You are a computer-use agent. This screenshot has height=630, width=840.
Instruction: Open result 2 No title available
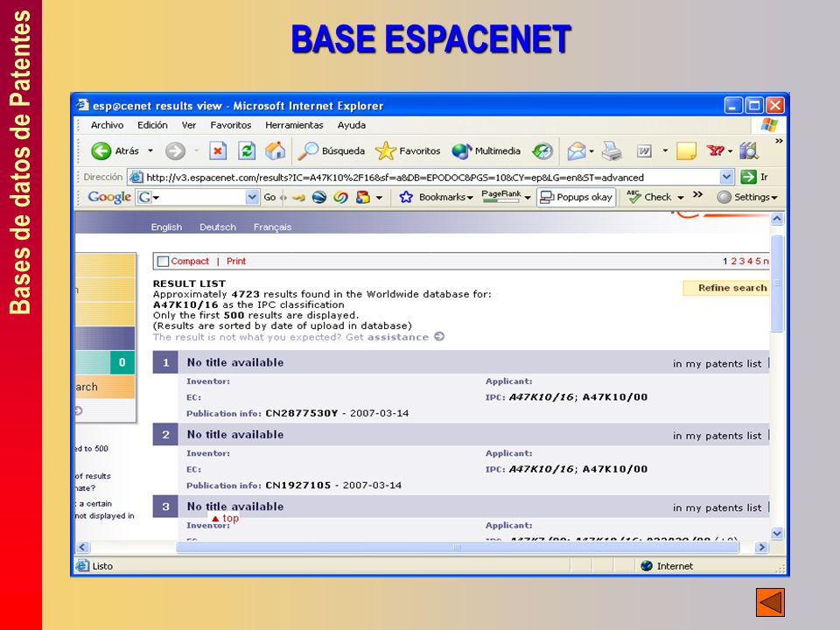pyautogui.click(x=235, y=435)
